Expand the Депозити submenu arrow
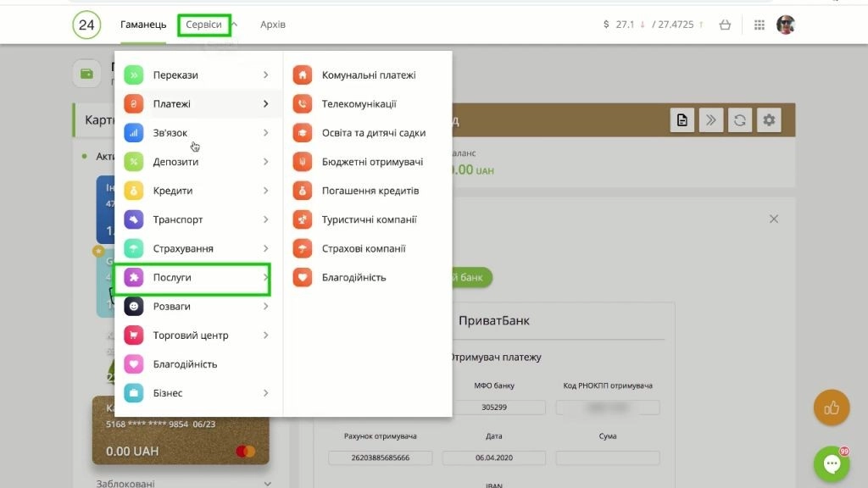The width and height of the screenshot is (868, 488). (x=265, y=162)
